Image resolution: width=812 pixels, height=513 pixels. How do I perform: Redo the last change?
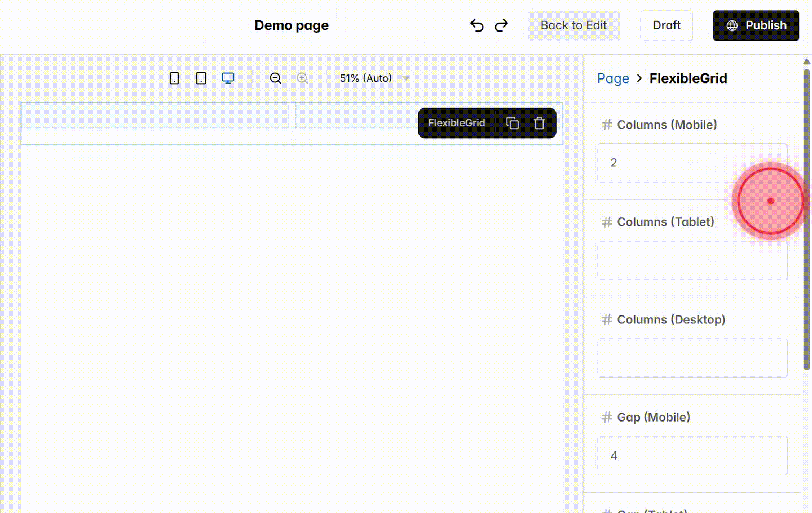pos(501,25)
